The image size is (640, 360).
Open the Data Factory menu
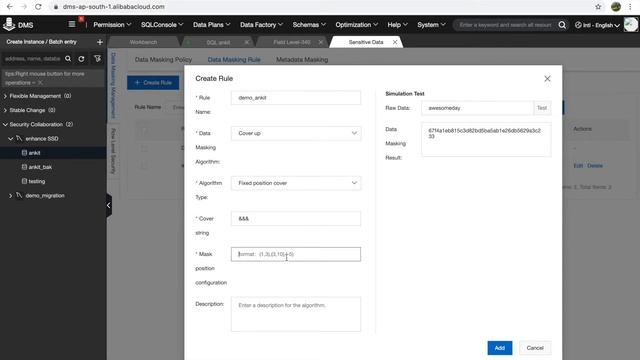(261, 25)
